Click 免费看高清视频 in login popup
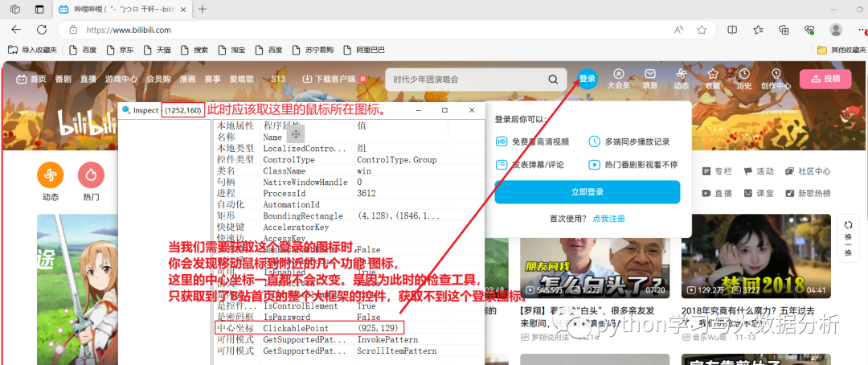The image size is (868, 365). [532, 141]
